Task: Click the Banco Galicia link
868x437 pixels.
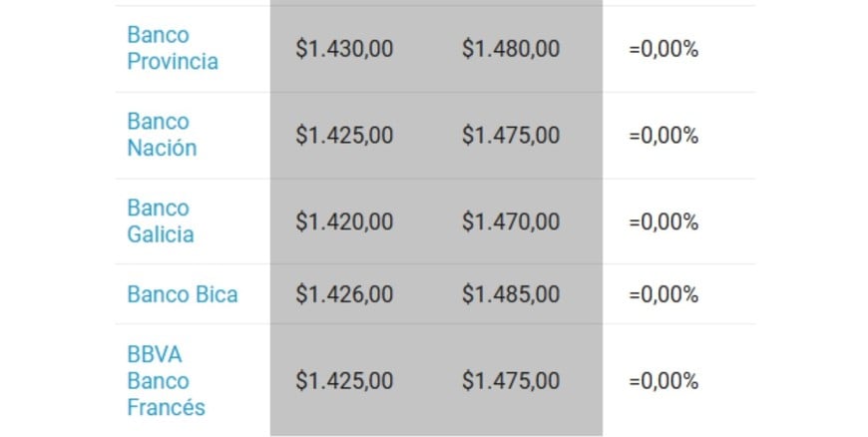Action: pyautogui.click(x=160, y=221)
